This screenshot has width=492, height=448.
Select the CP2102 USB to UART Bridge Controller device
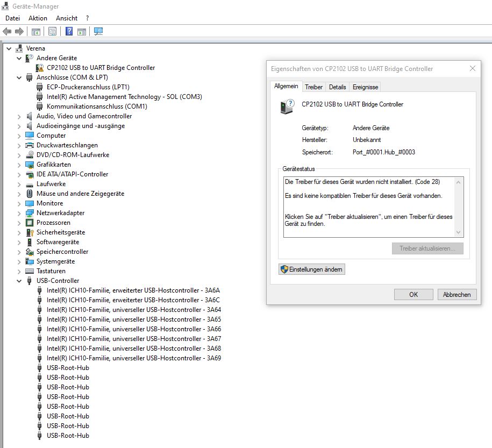click(101, 68)
